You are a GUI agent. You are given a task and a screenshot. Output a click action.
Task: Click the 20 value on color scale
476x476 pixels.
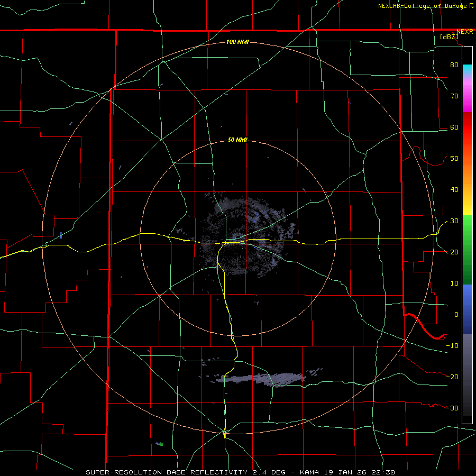click(x=454, y=252)
